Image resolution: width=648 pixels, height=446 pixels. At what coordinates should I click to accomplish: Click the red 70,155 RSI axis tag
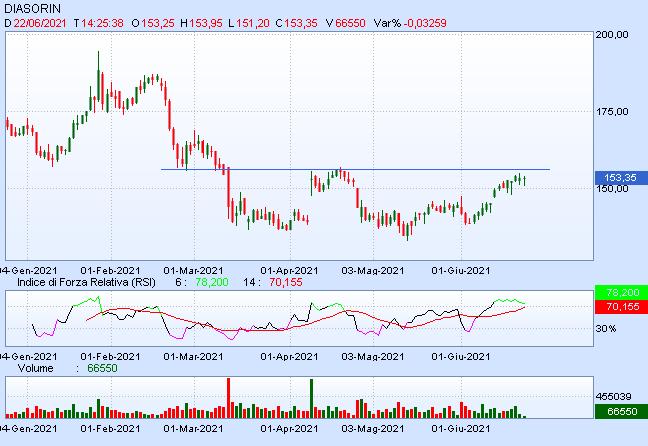pyautogui.click(x=621, y=307)
